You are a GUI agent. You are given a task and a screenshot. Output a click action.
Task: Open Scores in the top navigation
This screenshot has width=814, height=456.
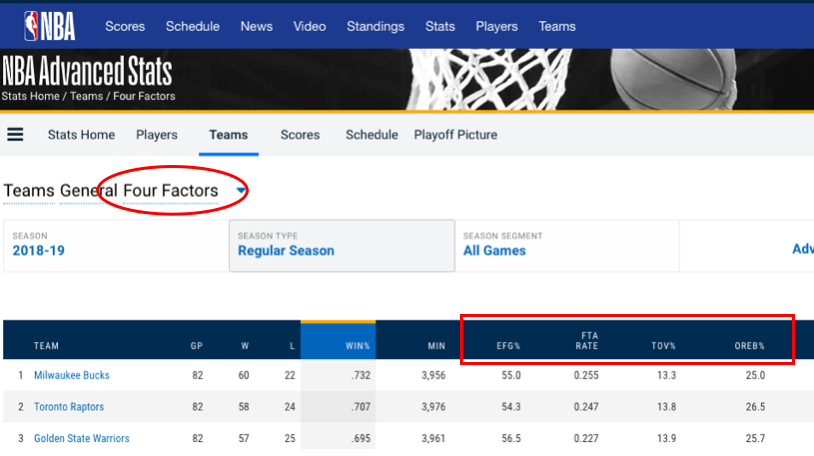click(x=125, y=26)
